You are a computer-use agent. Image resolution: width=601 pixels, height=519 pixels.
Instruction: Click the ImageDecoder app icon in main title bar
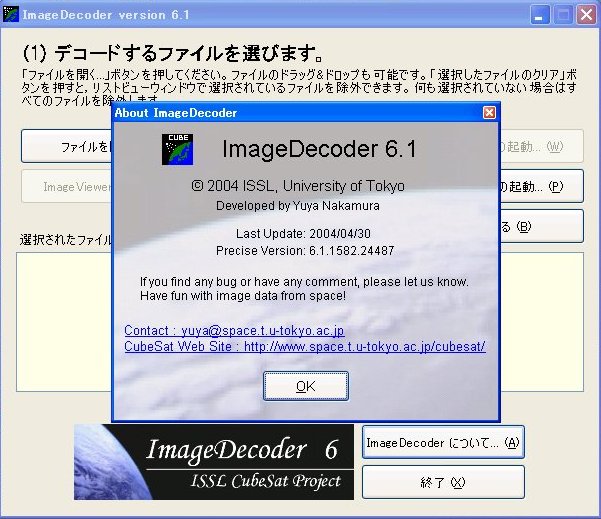click(x=12, y=15)
